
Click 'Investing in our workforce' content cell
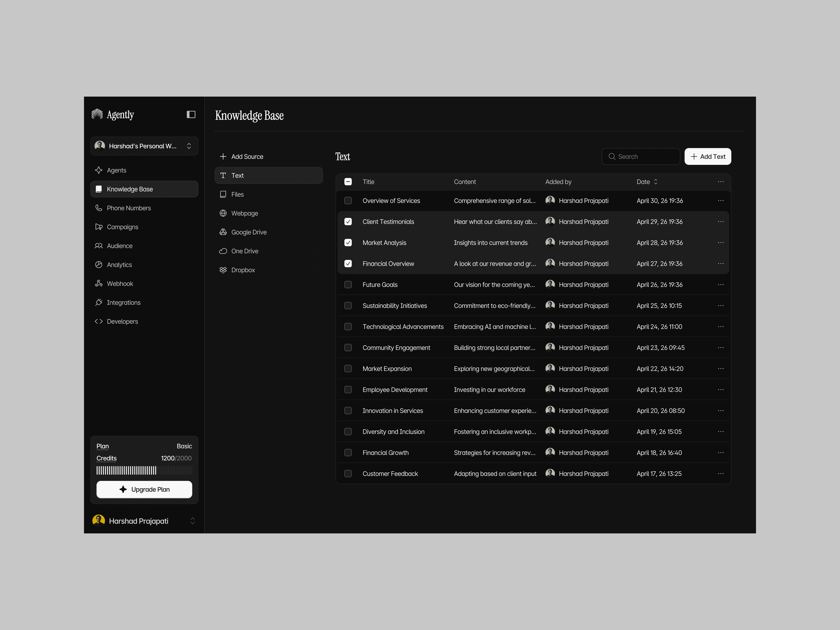489,390
